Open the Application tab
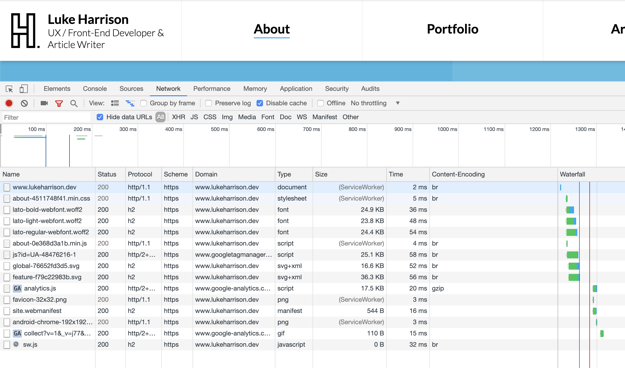 (296, 89)
